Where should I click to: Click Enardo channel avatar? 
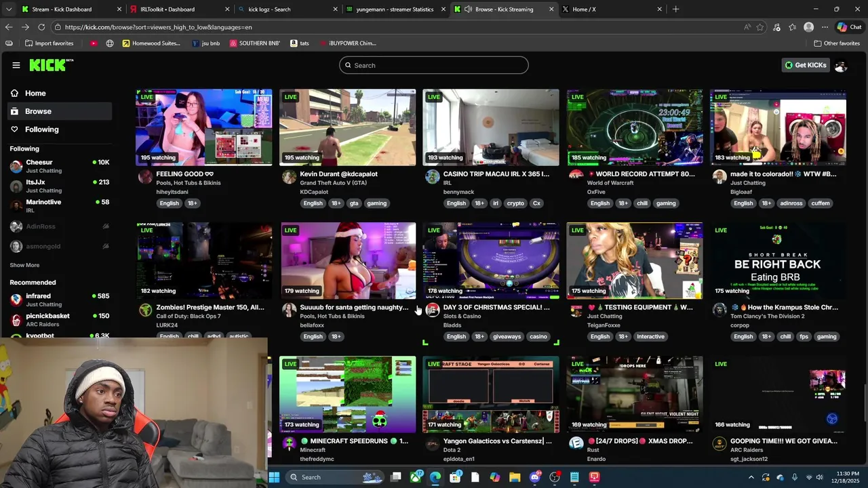tap(576, 444)
